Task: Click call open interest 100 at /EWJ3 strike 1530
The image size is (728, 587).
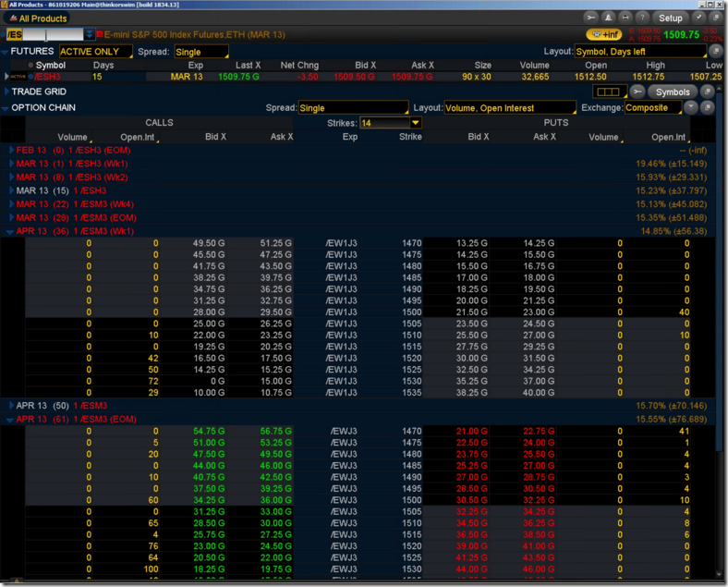Action: [x=151, y=569]
